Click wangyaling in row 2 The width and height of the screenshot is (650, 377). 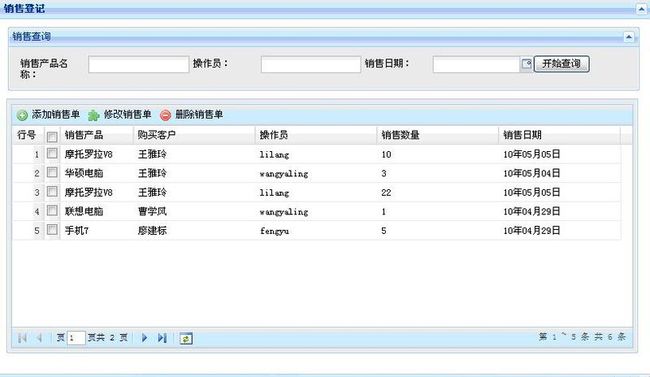point(284,174)
